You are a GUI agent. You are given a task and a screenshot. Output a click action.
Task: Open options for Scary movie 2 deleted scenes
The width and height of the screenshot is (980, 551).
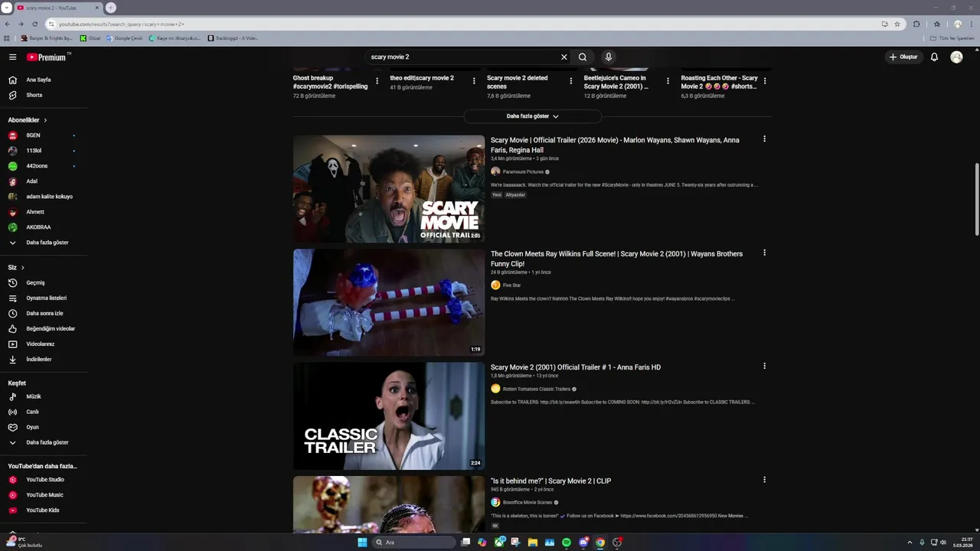570,81
